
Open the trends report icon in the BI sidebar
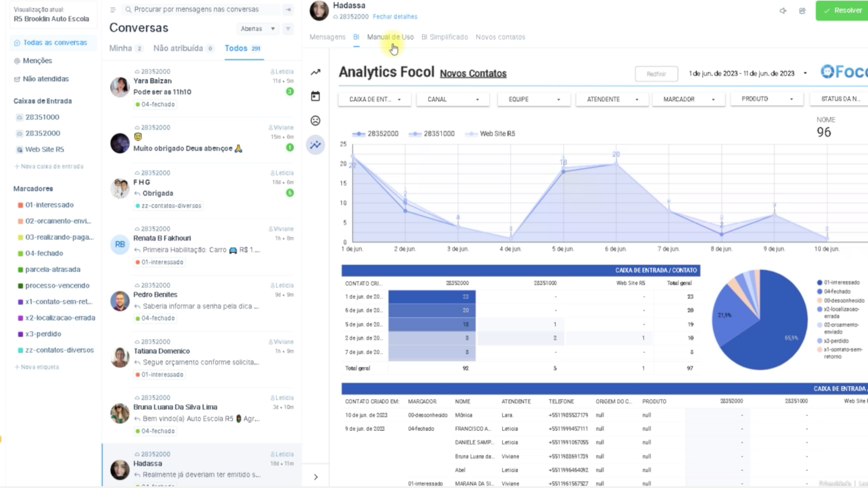(x=316, y=72)
